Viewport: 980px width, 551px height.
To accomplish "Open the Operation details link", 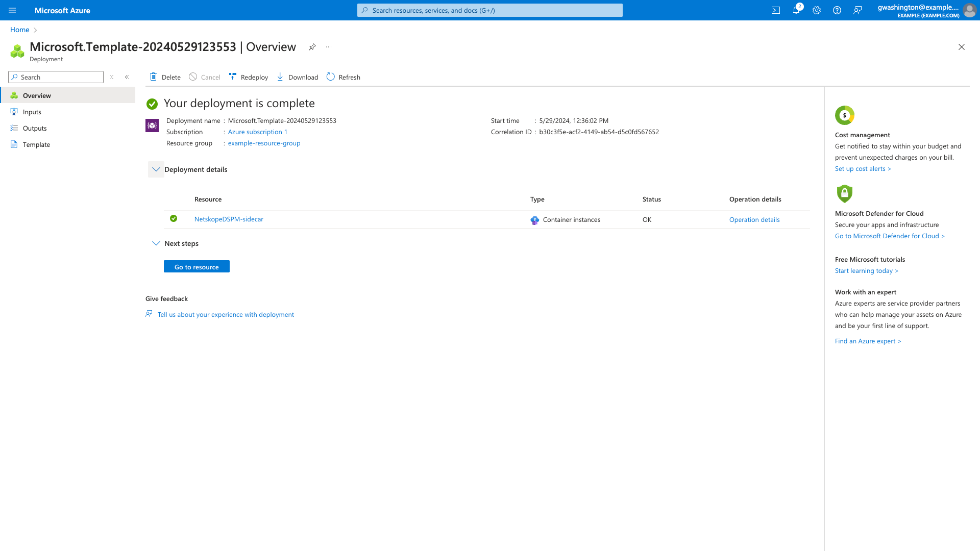I will [754, 220].
